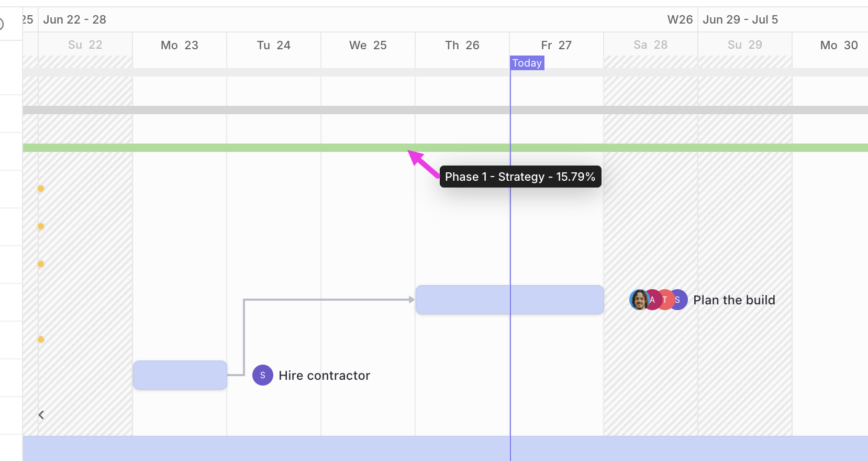Click the Hire contractor task bar on Monday
Screen dimensions: 868x461
(180, 375)
